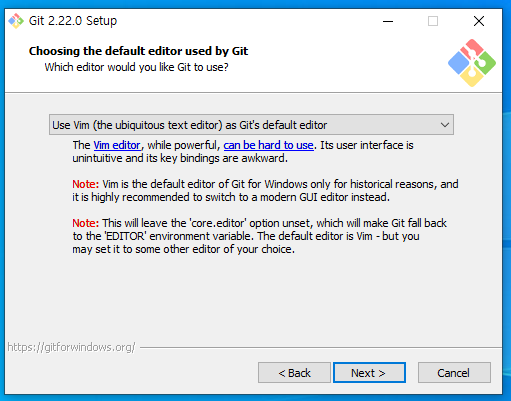Image resolution: width=511 pixels, height=401 pixels.
Task: Minimize the Git Setup window
Action: (388, 21)
